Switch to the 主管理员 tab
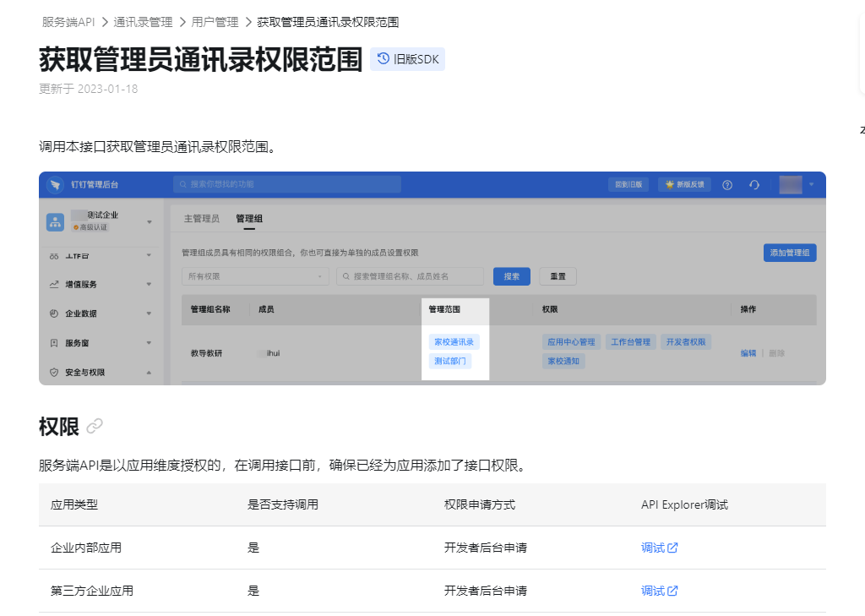Image resolution: width=865 pixels, height=616 pixels. click(201, 219)
